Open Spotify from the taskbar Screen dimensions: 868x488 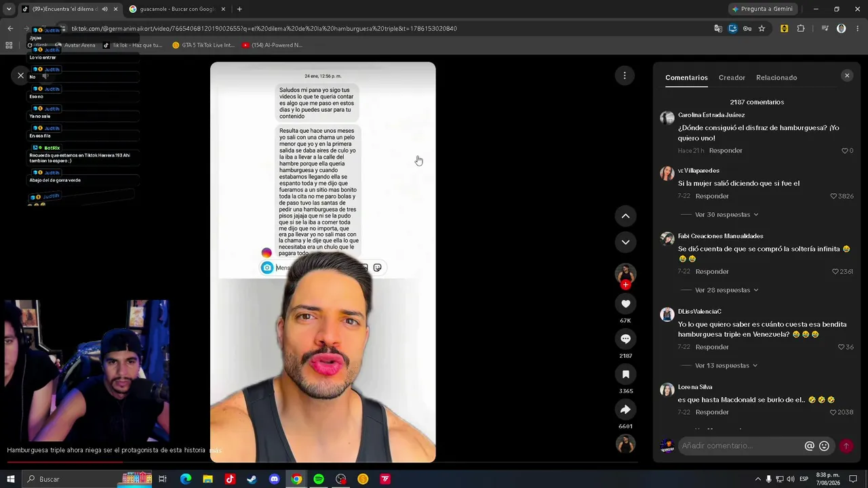click(319, 479)
